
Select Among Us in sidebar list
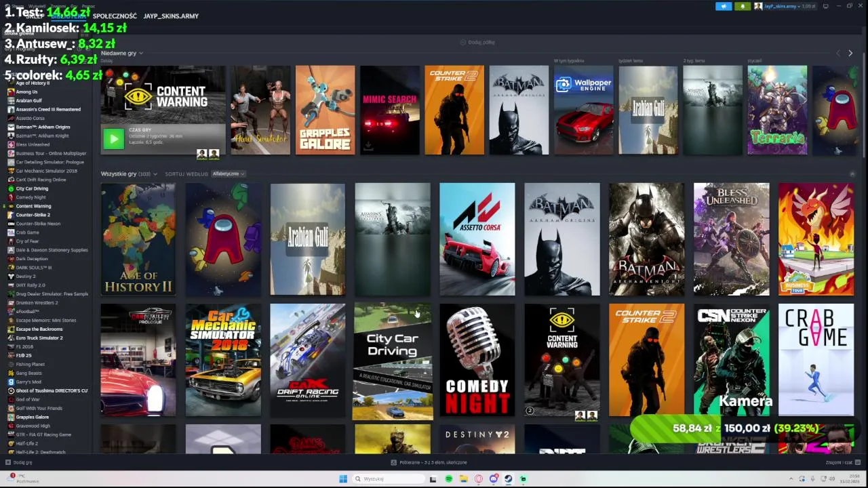[x=26, y=91]
